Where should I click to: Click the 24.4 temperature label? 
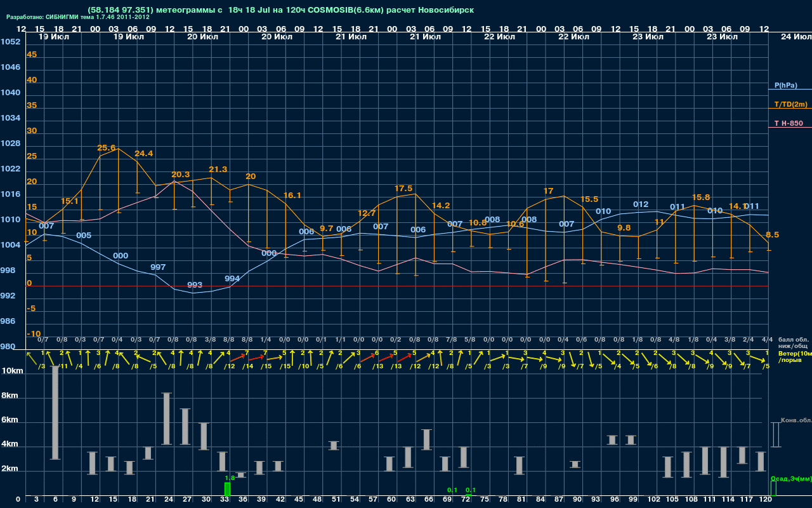point(144,154)
